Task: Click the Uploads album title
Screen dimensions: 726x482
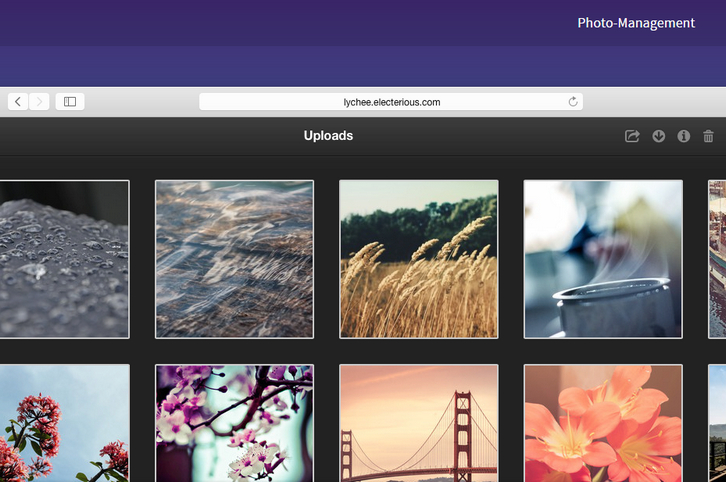Action: pos(328,136)
